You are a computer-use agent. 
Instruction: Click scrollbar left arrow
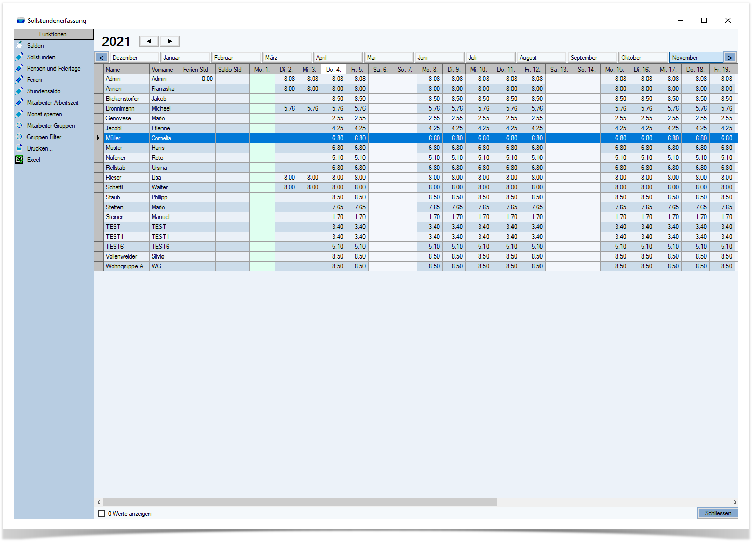pyautogui.click(x=99, y=502)
